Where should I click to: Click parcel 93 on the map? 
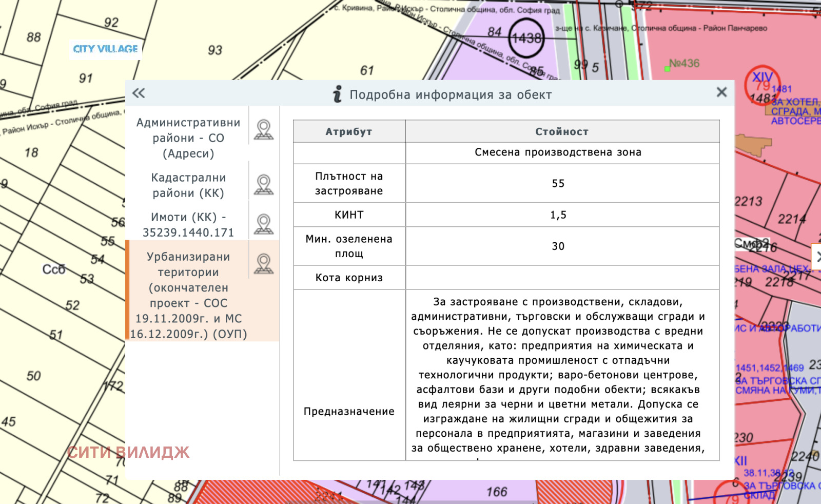[215, 50]
